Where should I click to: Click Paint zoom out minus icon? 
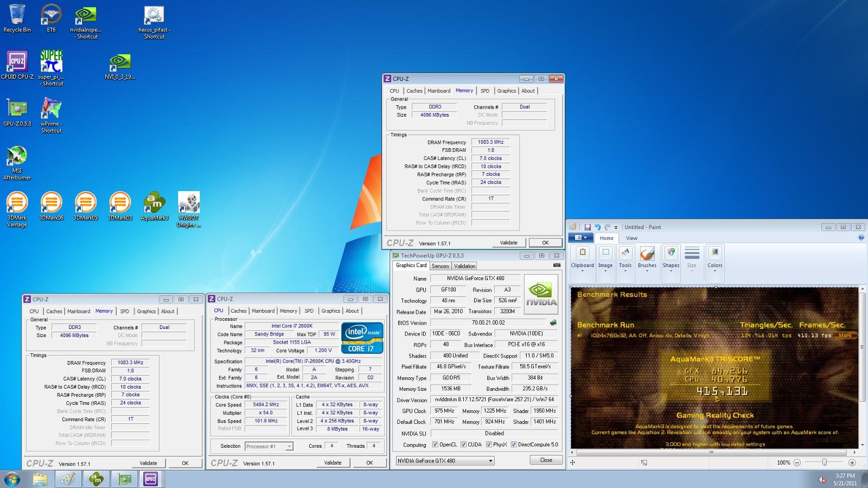click(x=797, y=462)
